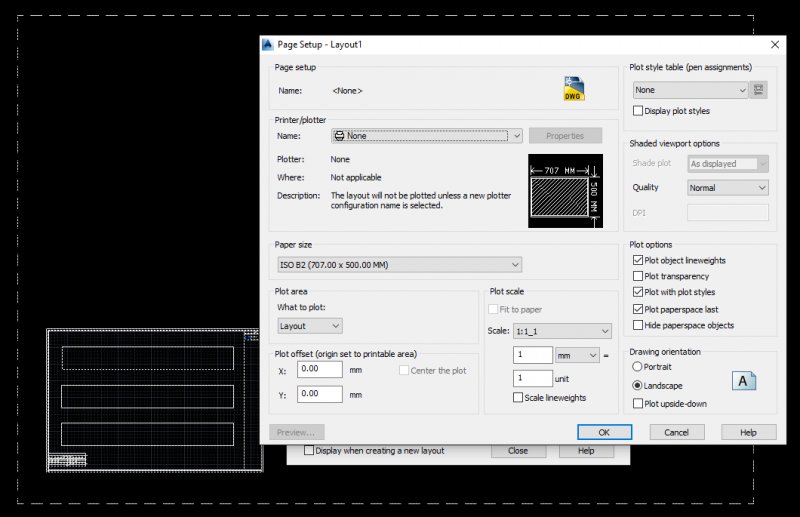Open the printer Name dropdown
The width and height of the screenshot is (800, 517).
click(427, 136)
